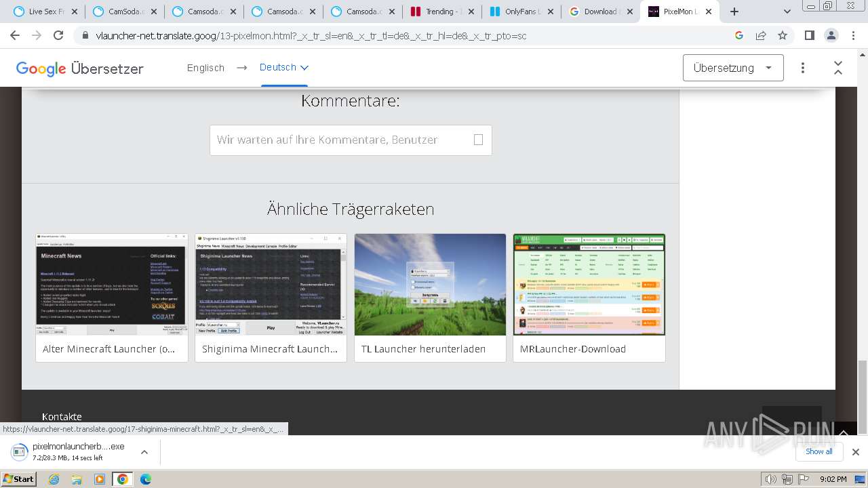Toggle the checkbox in the comment field
The image size is (868, 488).
point(478,140)
